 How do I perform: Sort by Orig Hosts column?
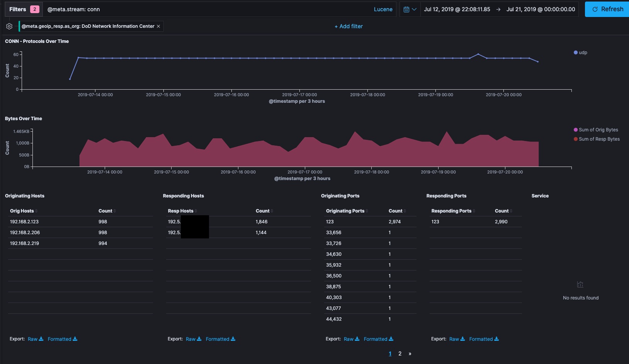point(24,211)
